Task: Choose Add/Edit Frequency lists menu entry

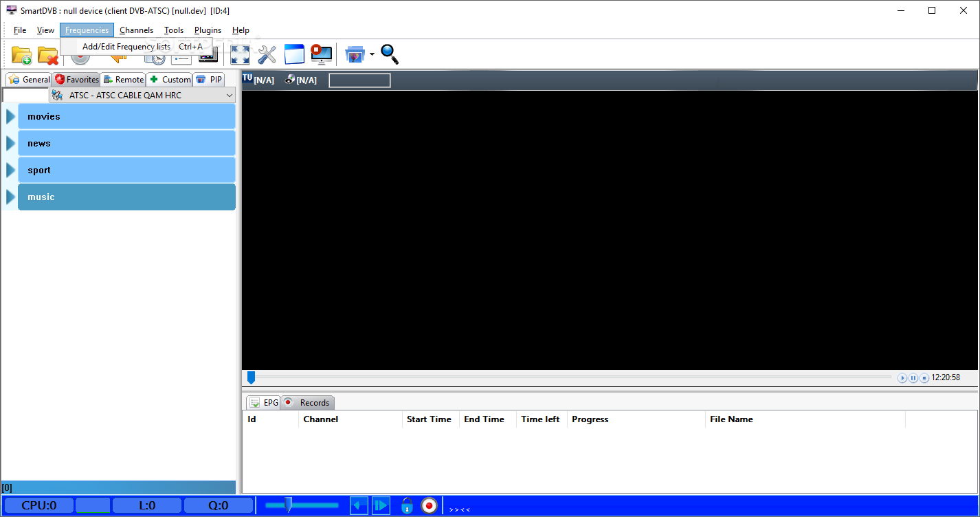Action: [x=137, y=47]
